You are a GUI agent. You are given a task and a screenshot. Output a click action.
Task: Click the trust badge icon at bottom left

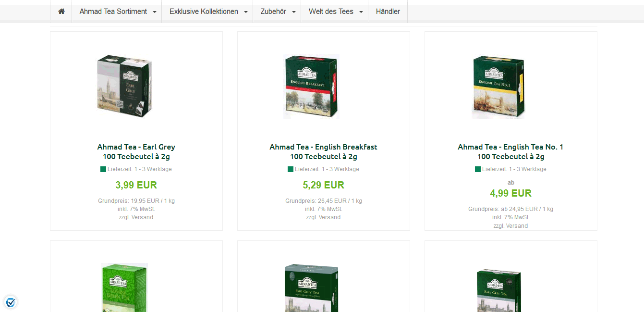(11, 302)
